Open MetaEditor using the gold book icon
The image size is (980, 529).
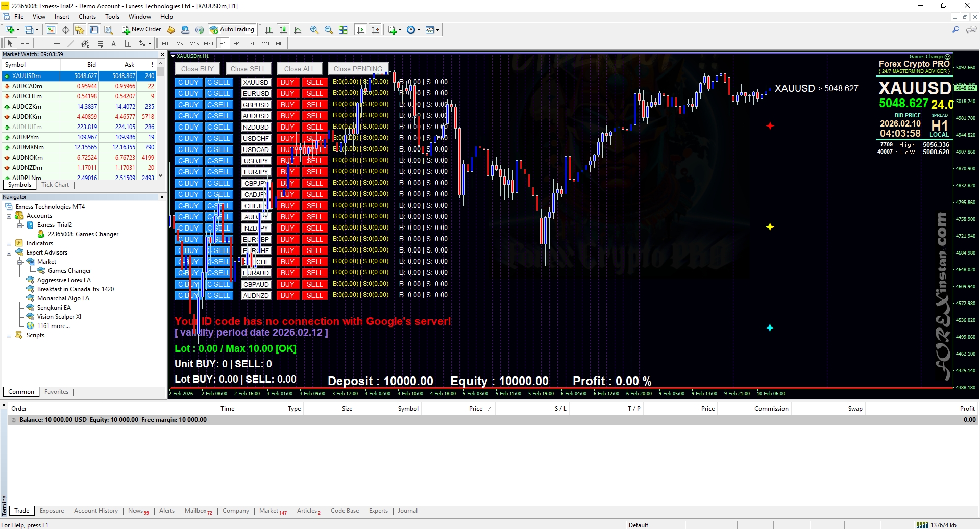[171, 30]
